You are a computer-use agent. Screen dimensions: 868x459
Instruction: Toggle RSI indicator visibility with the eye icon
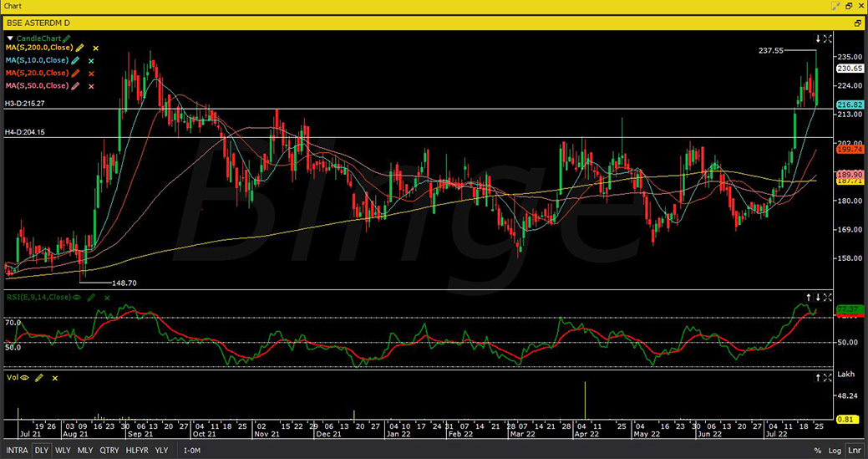76,298
